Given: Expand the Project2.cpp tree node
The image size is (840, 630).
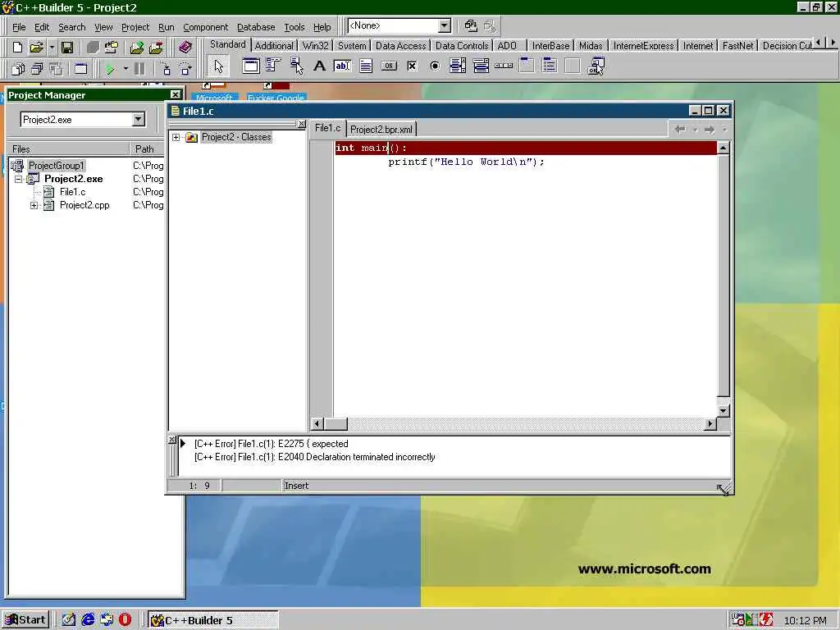Looking at the screenshot, I should 34,205.
